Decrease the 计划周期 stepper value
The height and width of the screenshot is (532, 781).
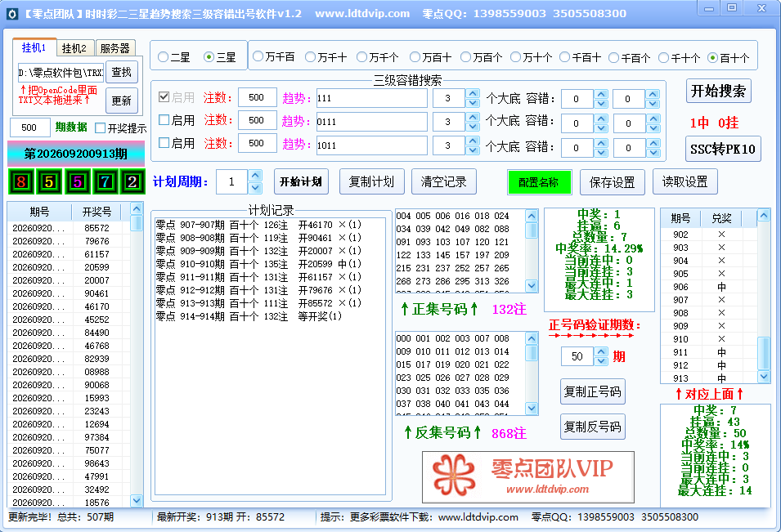[255, 188]
